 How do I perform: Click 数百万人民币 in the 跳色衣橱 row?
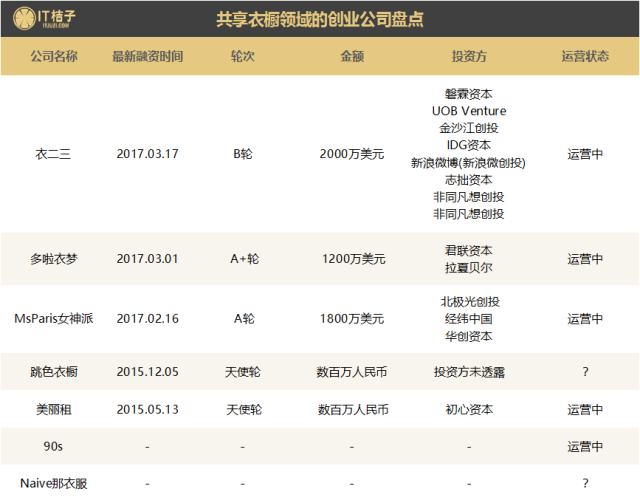pos(352,372)
